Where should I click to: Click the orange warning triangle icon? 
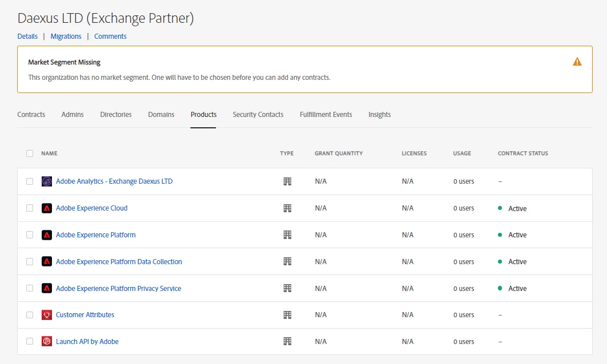[577, 62]
